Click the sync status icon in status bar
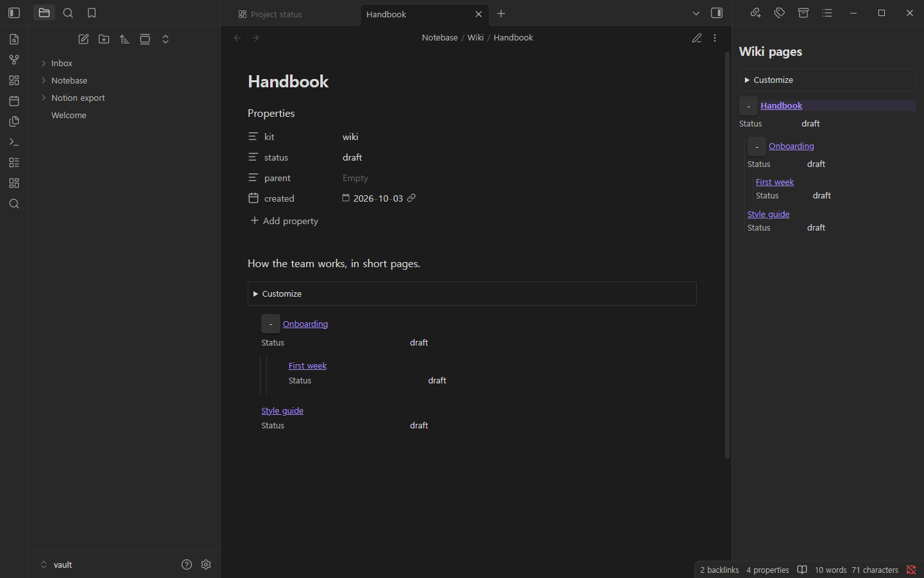The image size is (924, 578). 911,570
